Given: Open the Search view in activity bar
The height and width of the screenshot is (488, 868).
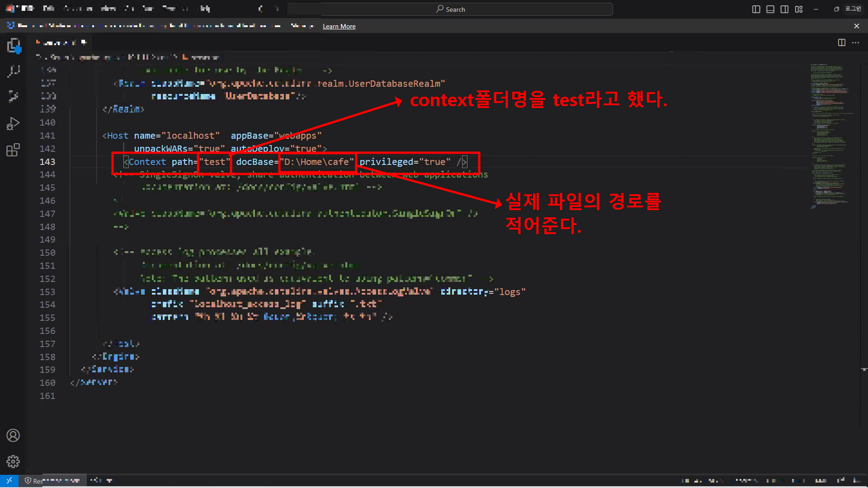Looking at the screenshot, I should tap(13, 71).
